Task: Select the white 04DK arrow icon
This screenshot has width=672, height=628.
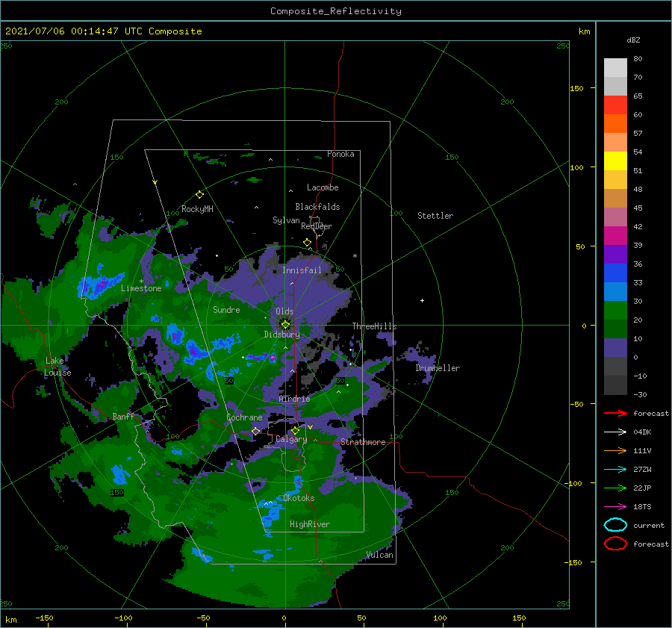Action: click(x=615, y=432)
